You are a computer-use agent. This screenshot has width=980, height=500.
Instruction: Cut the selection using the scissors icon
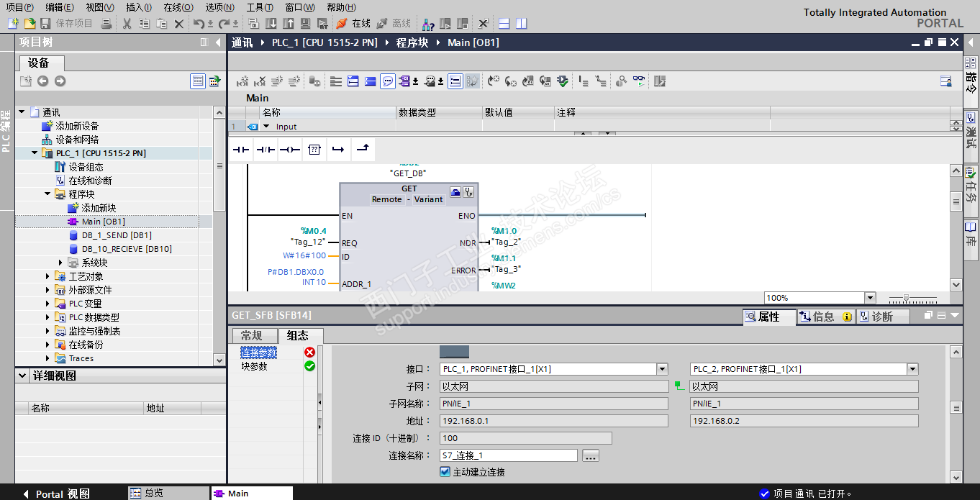(x=127, y=24)
